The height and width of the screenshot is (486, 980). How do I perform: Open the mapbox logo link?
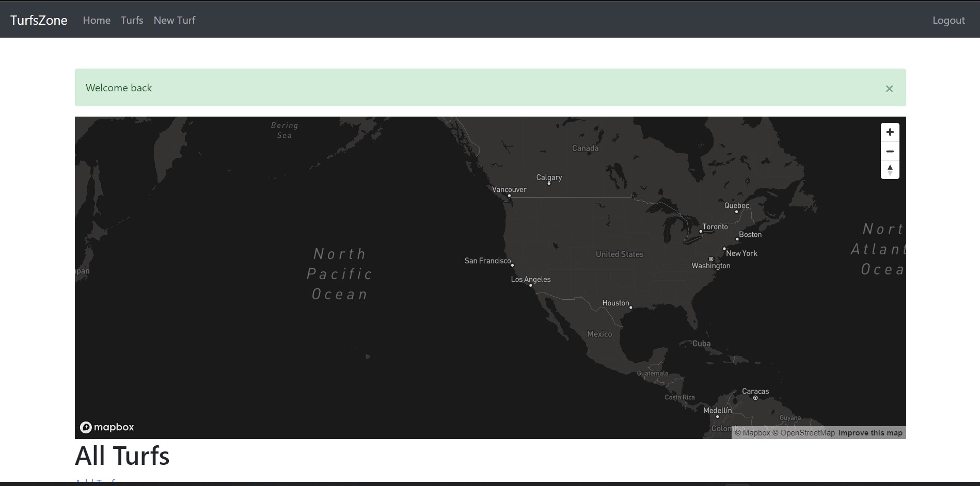tap(107, 427)
